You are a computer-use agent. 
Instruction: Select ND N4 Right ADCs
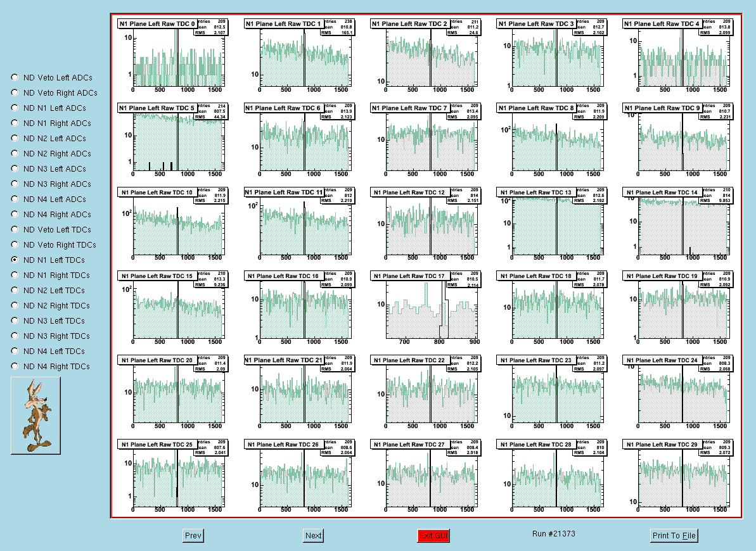coord(15,214)
